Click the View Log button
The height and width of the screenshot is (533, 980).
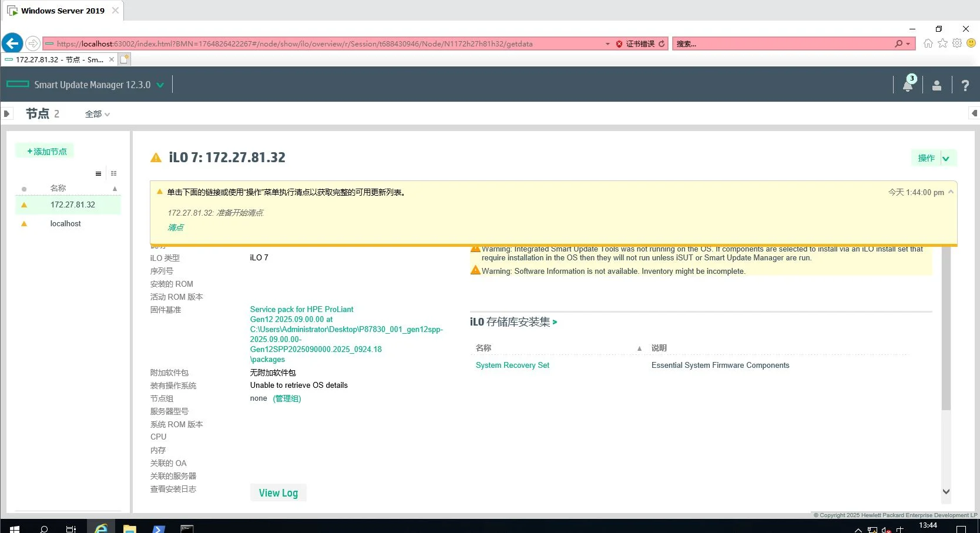point(278,493)
